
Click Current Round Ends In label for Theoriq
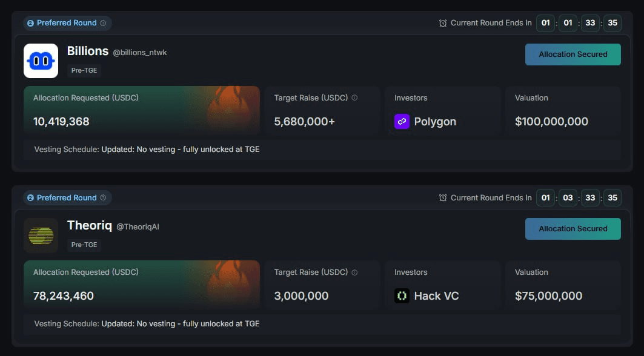491,197
